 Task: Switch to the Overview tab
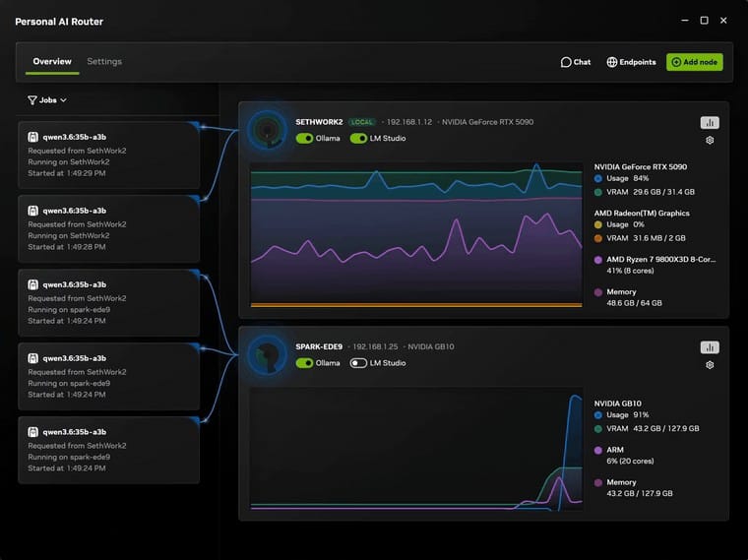pyautogui.click(x=52, y=62)
